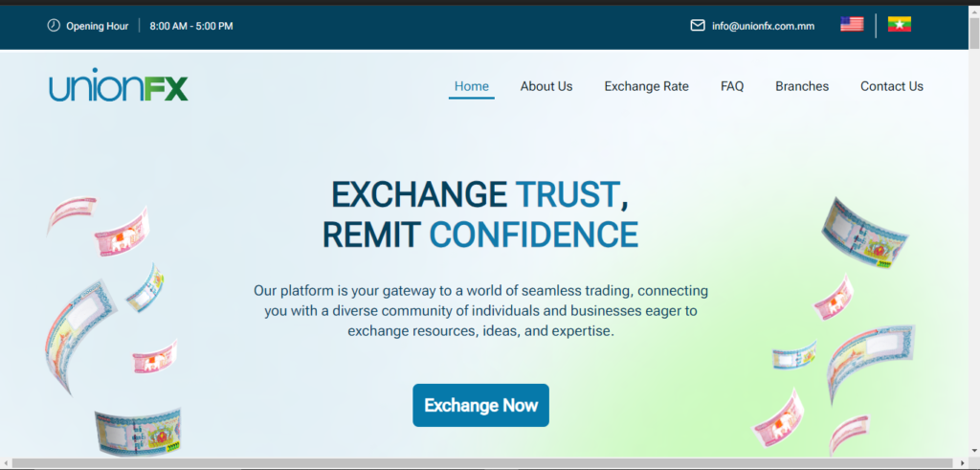Click the Exchange Trust, Remit Confidence headline
The height and width of the screenshot is (470, 980).
click(x=480, y=213)
